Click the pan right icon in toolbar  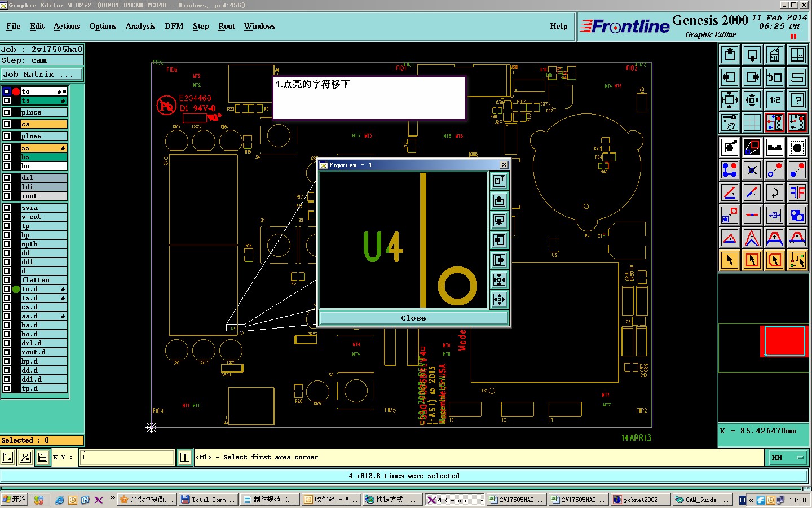tap(752, 77)
